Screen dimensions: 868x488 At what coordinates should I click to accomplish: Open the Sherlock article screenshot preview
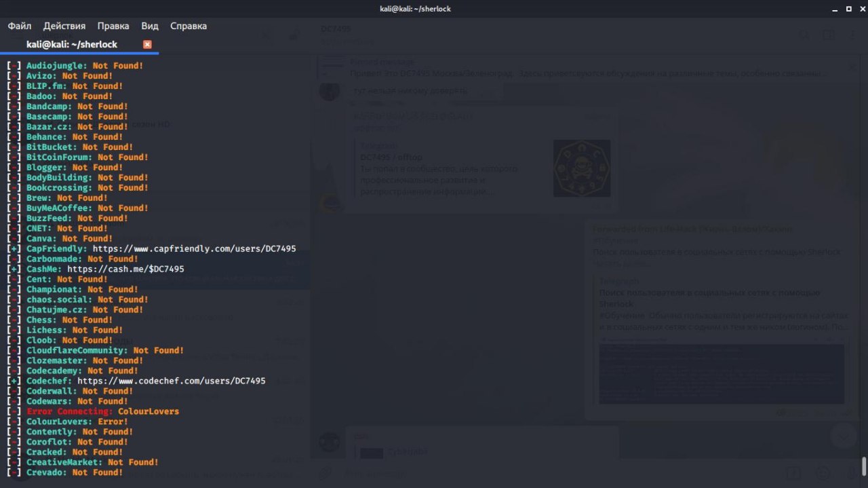pyautogui.click(x=722, y=373)
